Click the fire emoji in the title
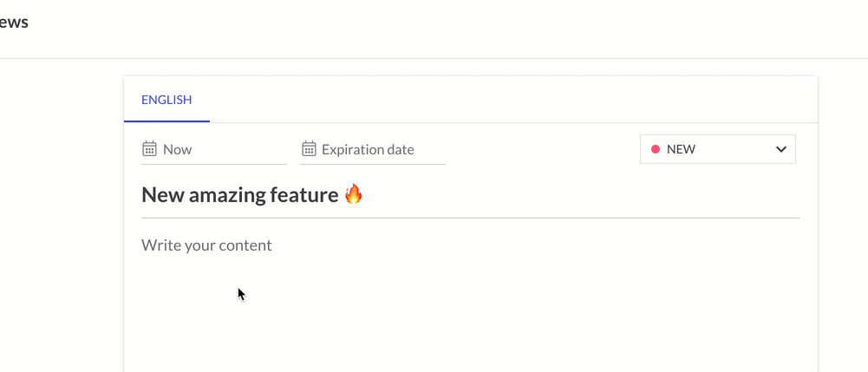 click(353, 194)
